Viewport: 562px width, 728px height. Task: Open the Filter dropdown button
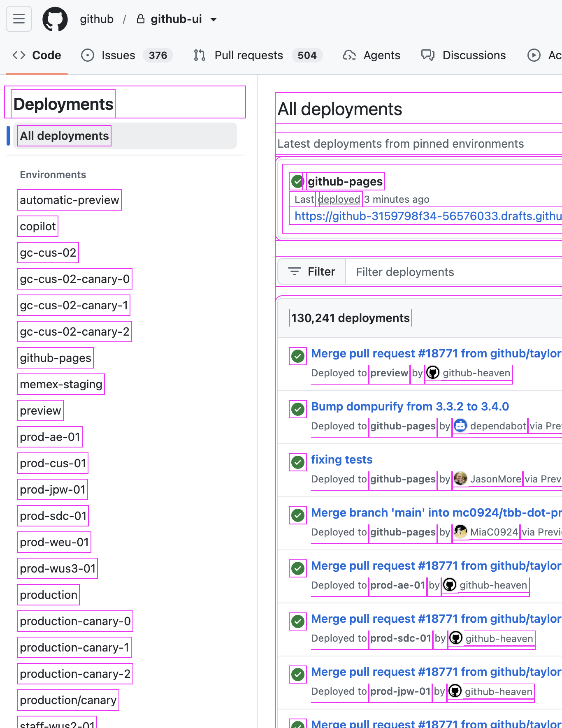click(312, 272)
